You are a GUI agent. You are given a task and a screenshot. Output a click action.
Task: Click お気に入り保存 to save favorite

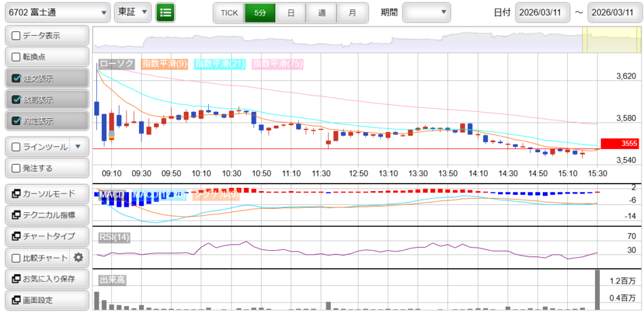(x=47, y=278)
